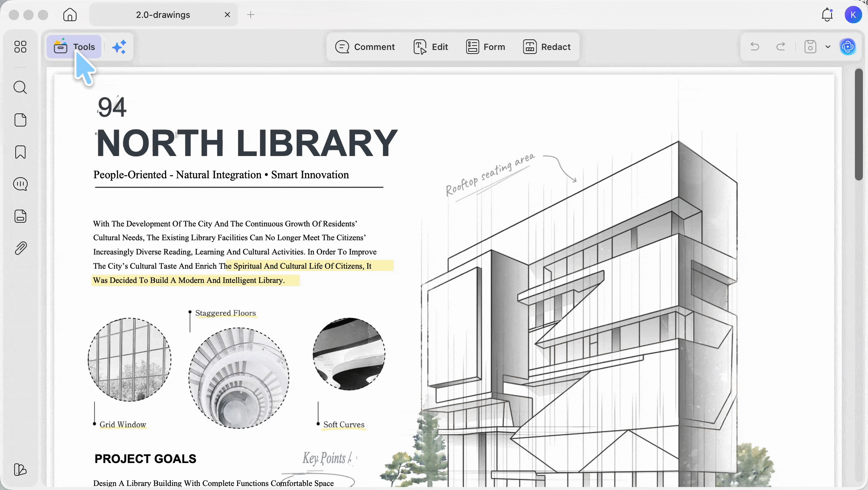868x490 pixels.
Task: Close the 2.0-drawings tab
Action: [x=227, y=15]
